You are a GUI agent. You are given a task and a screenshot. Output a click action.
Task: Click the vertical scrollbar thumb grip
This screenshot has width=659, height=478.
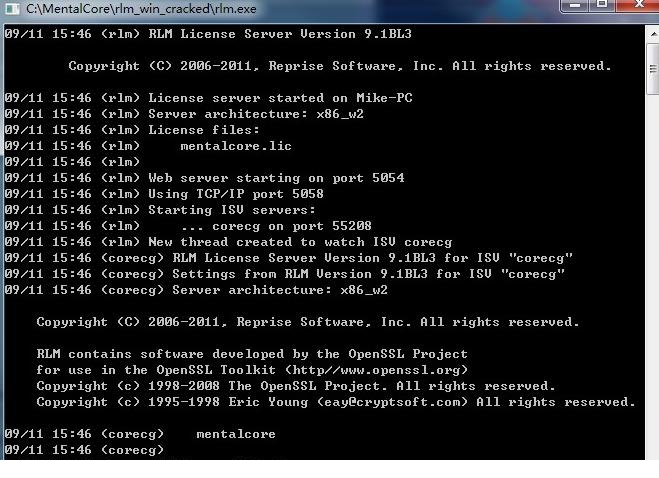[654, 69]
